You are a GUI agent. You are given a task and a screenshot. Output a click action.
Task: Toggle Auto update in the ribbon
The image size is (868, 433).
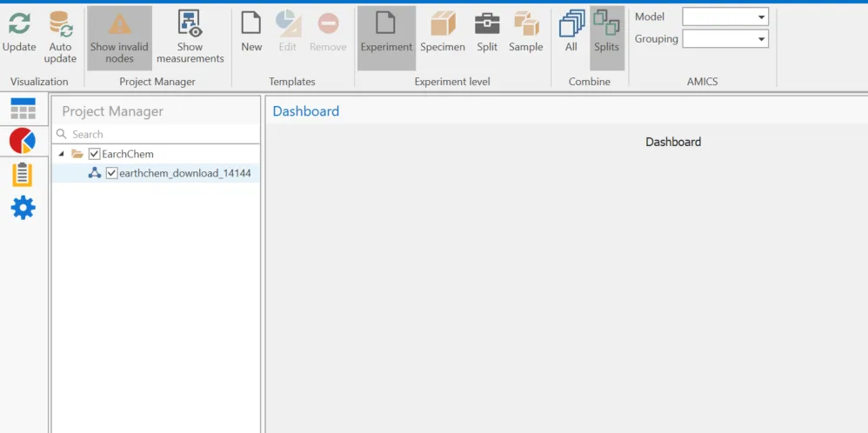[x=60, y=37]
